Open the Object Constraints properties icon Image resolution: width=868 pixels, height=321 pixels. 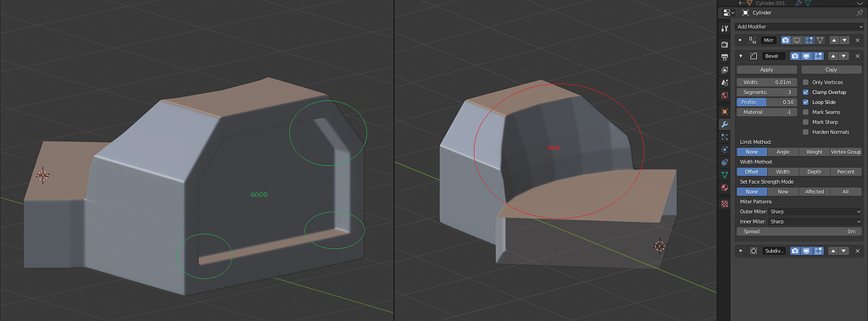coord(725,162)
